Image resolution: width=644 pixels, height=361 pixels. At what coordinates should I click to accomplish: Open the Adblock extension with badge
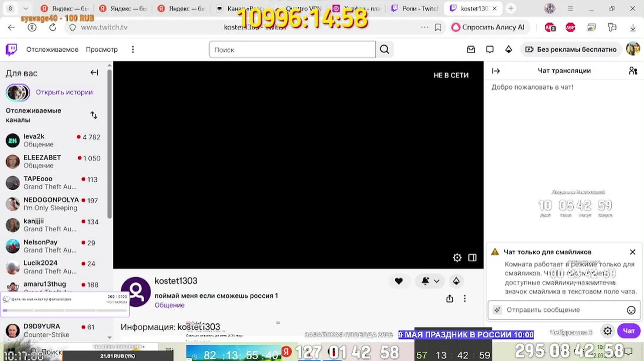pos(550,28)
